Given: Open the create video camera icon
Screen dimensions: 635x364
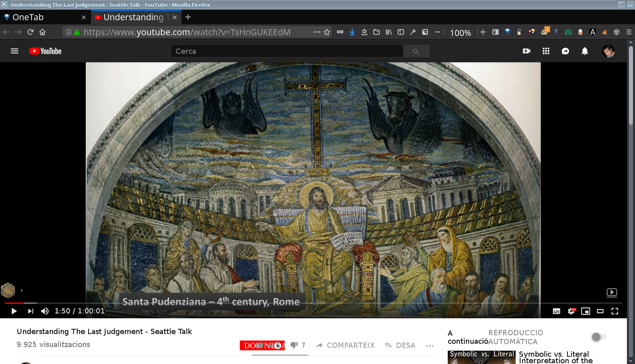Looking at the screenshot, I should tap(527, 51).
